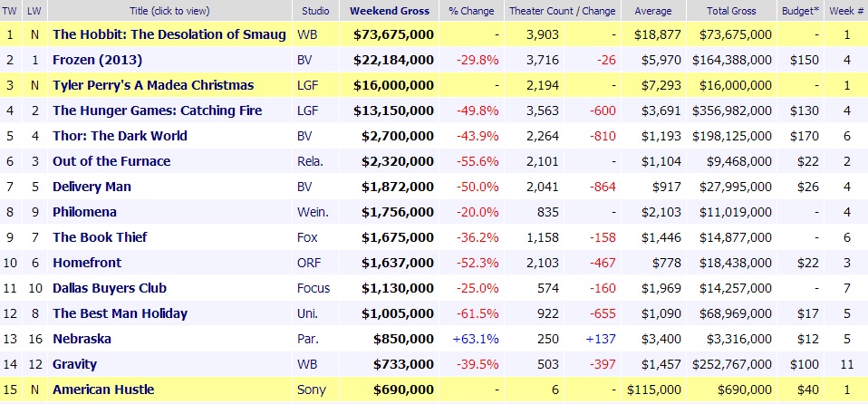This screenshot has width=868, height=404.
Task: Click the Delivery Man movie link
Action: coord(92,187)
